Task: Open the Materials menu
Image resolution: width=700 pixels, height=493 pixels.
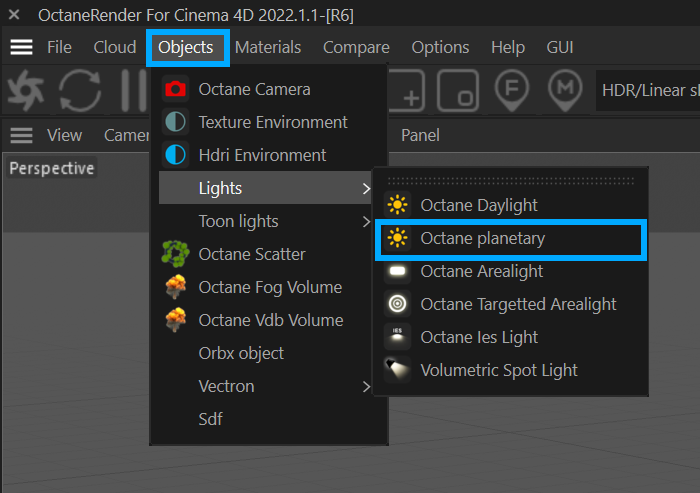Action: 268,47
